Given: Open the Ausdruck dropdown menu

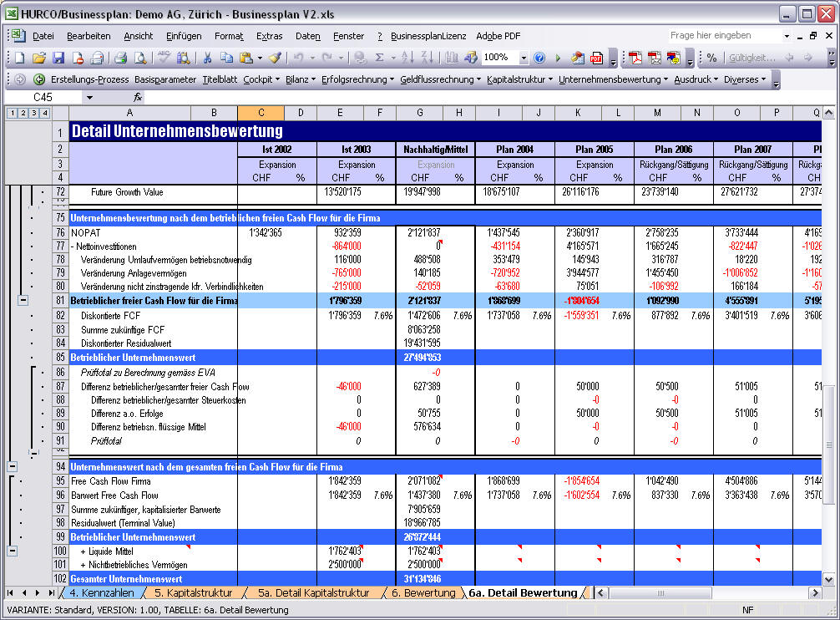Looking at the screenshot, I should click(x=696, y=80).
